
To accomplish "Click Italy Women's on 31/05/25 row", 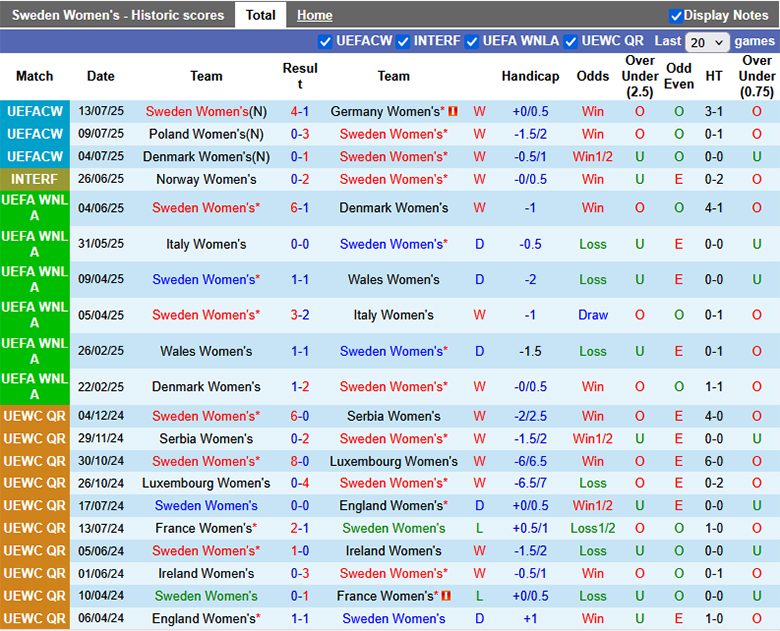I will 206,244.
